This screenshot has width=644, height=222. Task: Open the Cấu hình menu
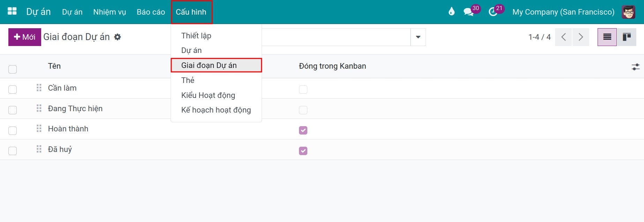(x=191, y=12)
